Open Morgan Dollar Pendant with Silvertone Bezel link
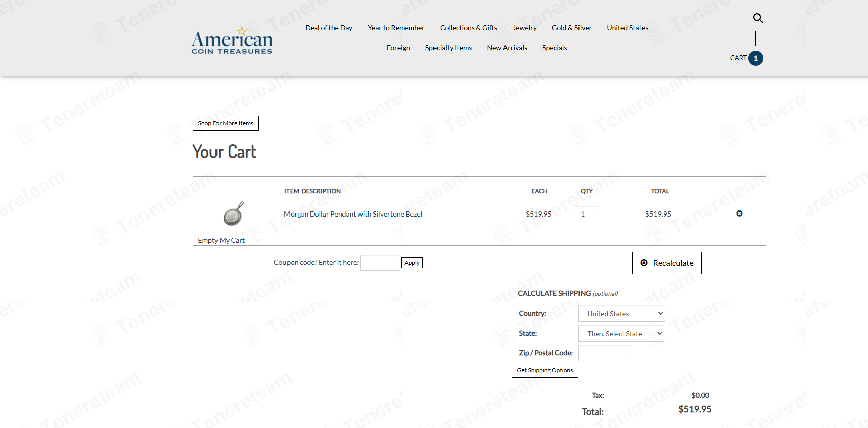868x428 pixels. pyautogui.click(x=353, y=214)
